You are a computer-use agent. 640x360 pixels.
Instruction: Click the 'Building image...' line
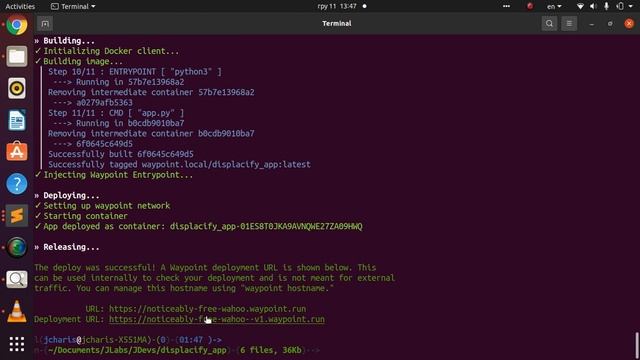tap(79, 61)
